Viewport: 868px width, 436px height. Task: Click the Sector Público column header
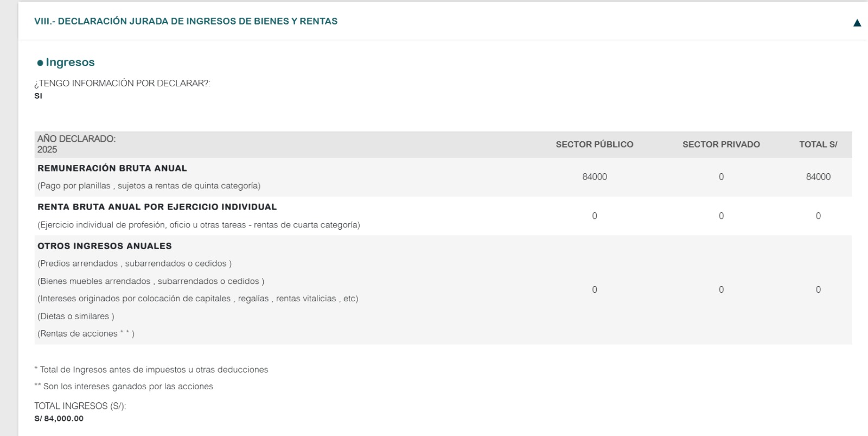point(595,144)
